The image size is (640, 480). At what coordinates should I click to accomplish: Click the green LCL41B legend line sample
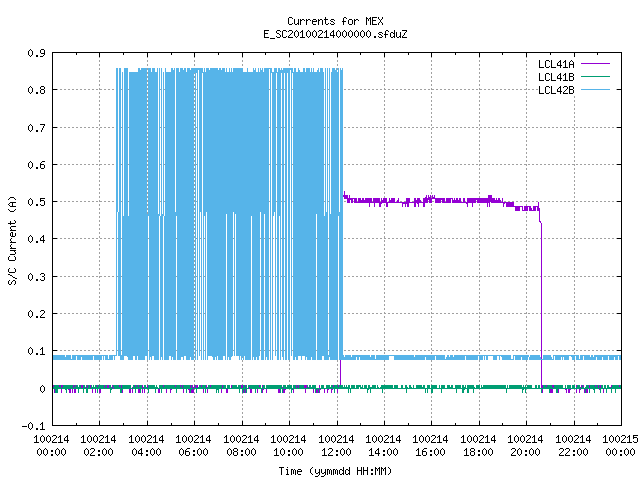[595, 76]
